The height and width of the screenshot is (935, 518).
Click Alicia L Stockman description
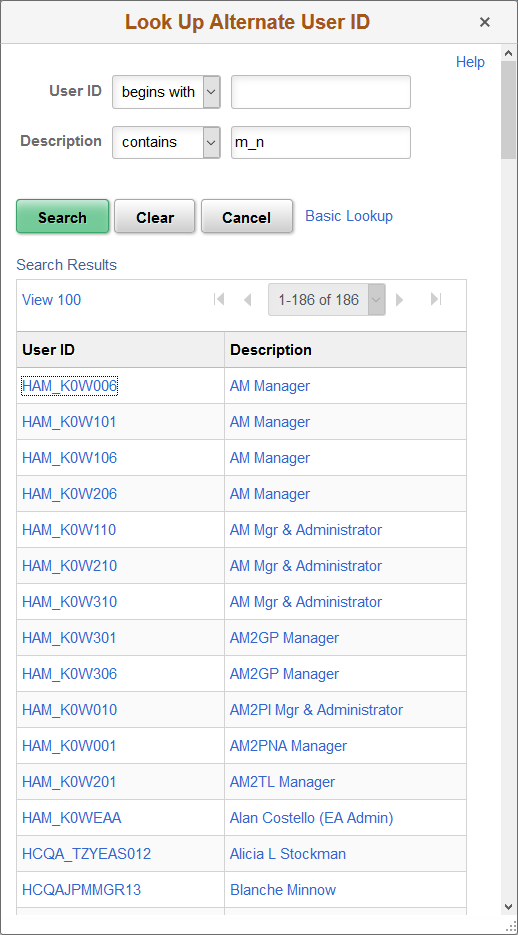(x=288, y=853)
